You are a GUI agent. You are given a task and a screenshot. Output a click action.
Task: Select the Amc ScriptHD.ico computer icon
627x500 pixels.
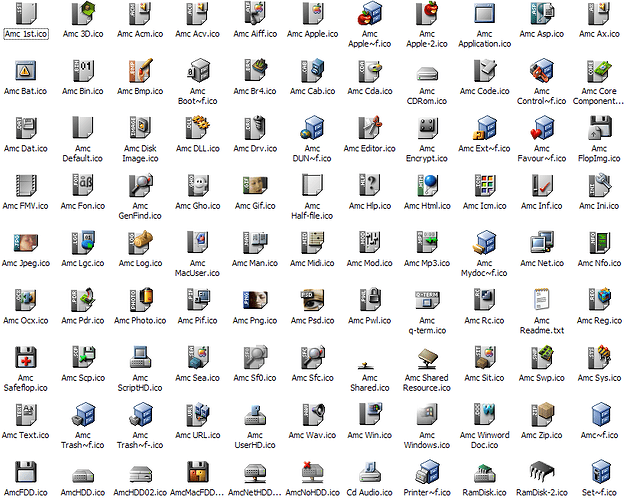140,358
